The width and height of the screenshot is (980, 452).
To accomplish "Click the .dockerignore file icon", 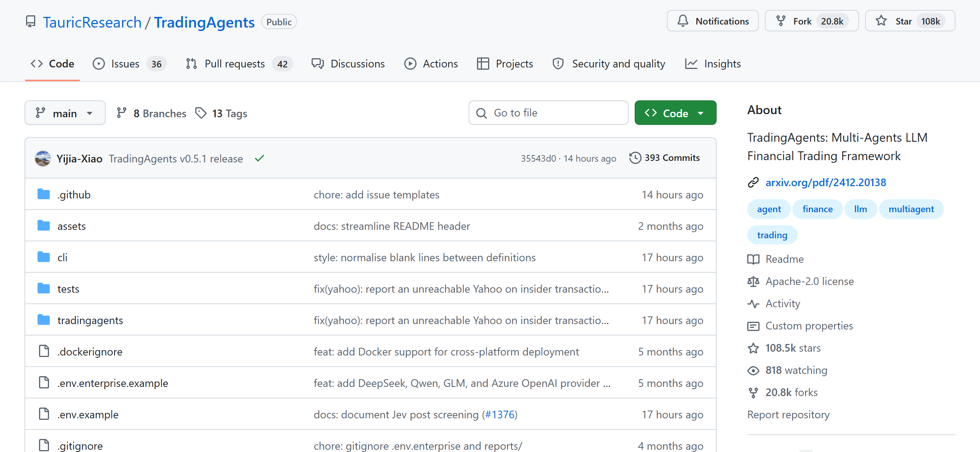I will [x=44, y=351].
